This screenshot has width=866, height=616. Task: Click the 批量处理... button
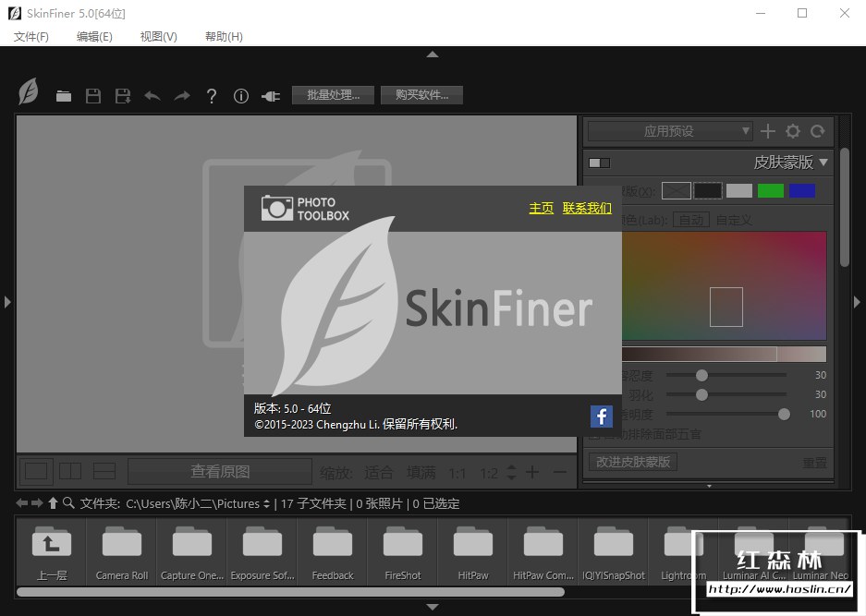coord(333,95)
